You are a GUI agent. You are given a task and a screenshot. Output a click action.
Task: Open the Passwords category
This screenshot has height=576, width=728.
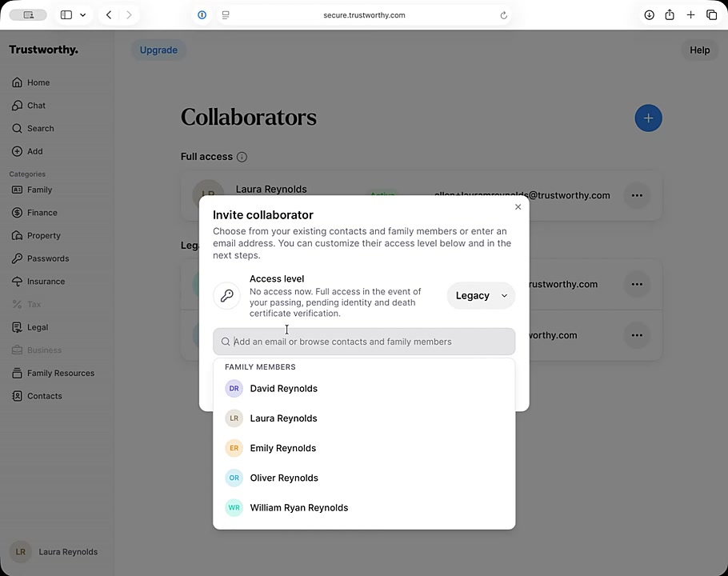point(47,258)
